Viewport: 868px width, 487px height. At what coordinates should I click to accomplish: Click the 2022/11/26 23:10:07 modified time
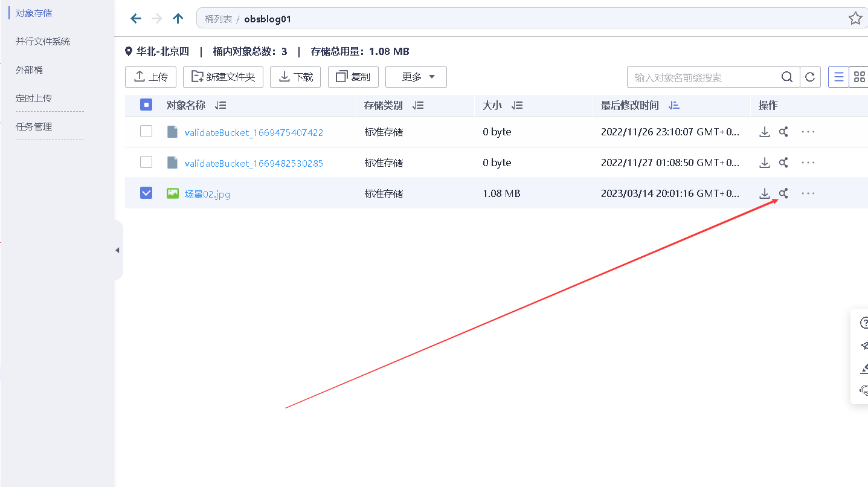pos(670,132)
